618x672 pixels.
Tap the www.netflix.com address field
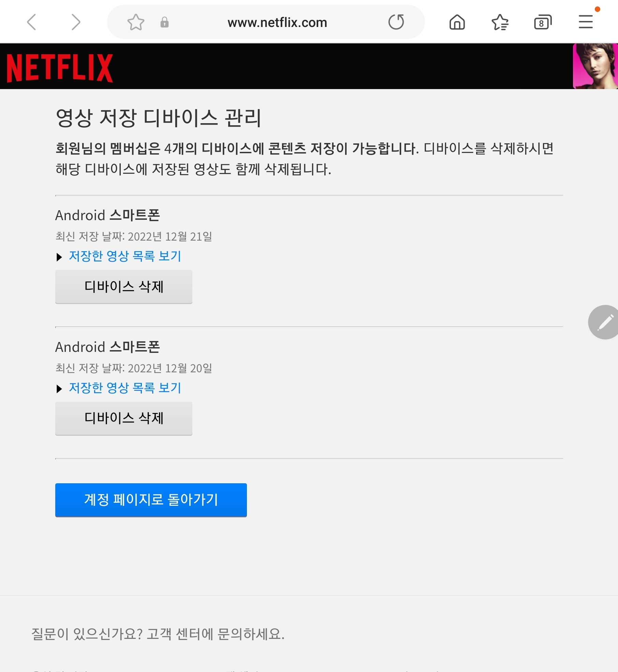coord(277,23)
